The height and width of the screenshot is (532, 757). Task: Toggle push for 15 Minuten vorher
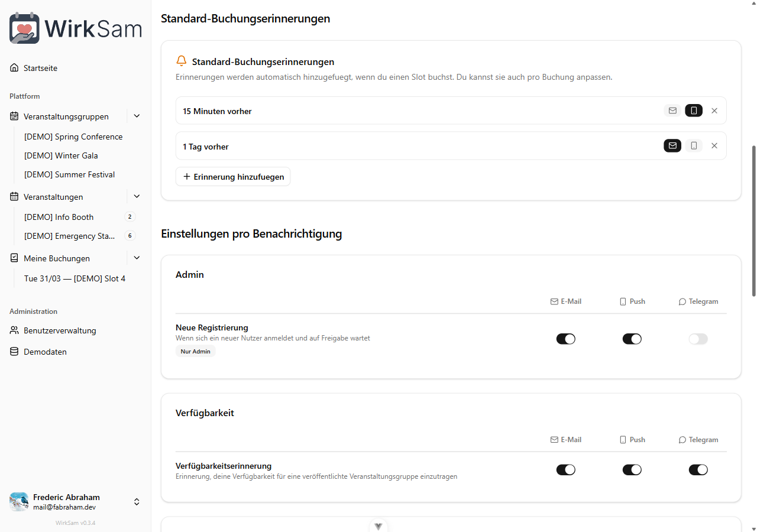click(694, 111)
